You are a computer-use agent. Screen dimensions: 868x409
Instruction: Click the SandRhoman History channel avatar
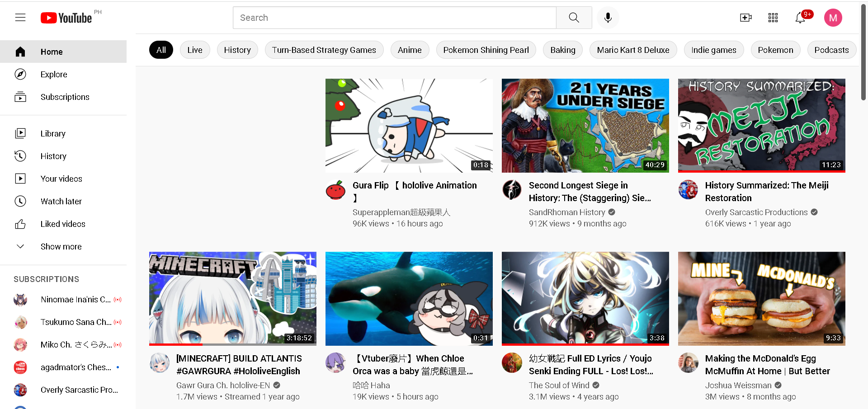point(512,190)
